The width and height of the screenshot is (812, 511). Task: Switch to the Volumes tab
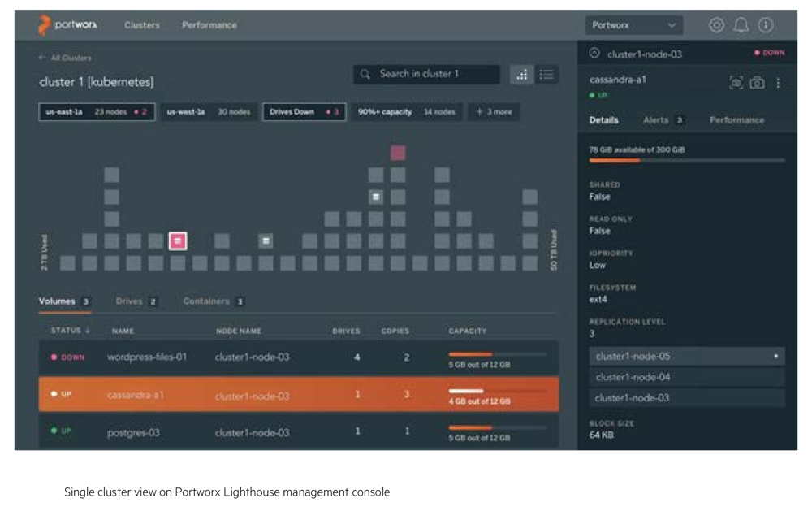65,301
